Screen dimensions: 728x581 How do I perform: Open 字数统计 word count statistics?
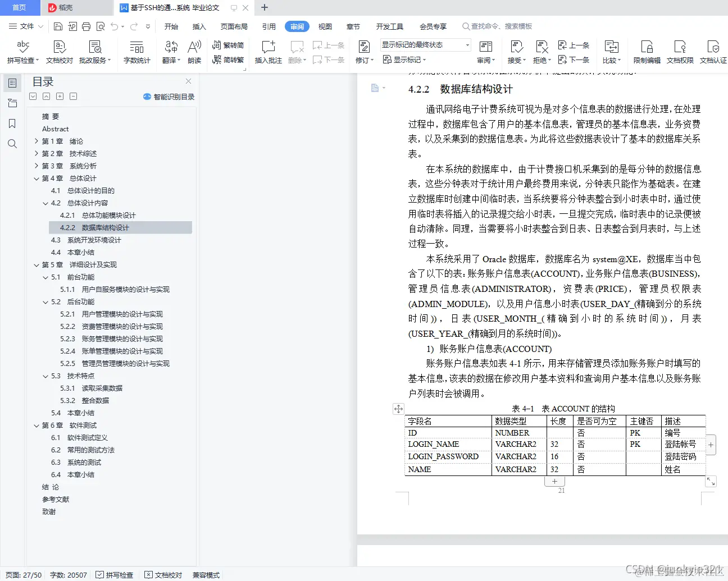pyautogui.click(x=138, y=52)
